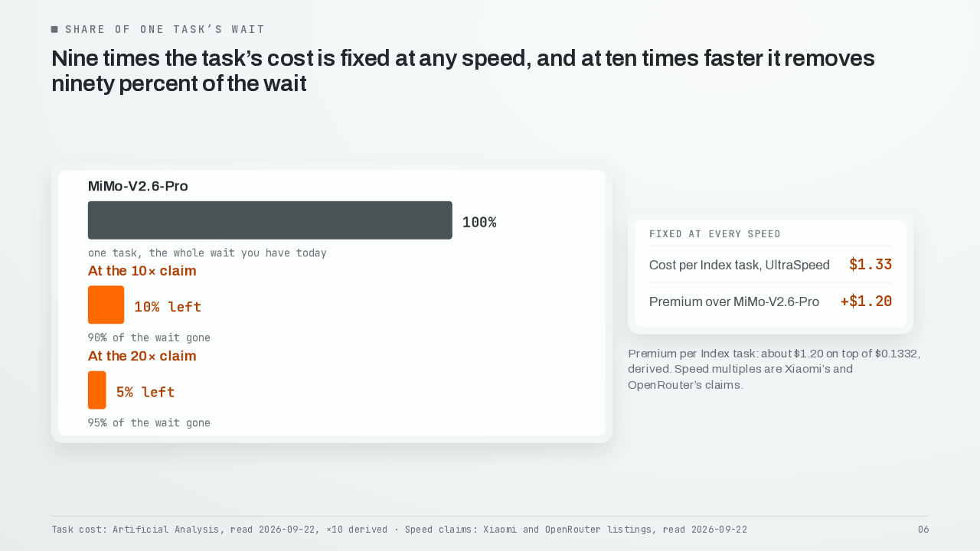Click the small square bullet before the section label
This screenshot has width=980, height=551.
[54, 29]
